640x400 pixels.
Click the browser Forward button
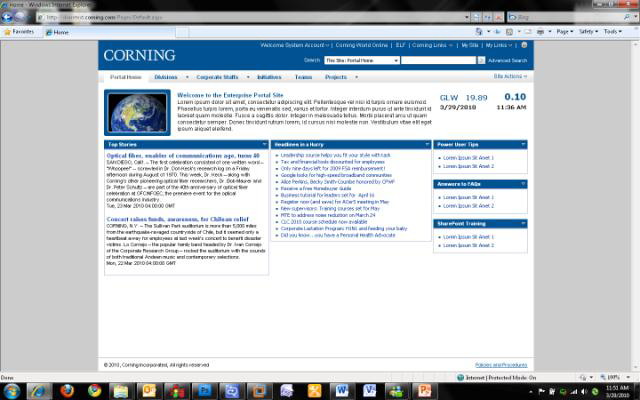pyautogui.click(x=20, y=17)
